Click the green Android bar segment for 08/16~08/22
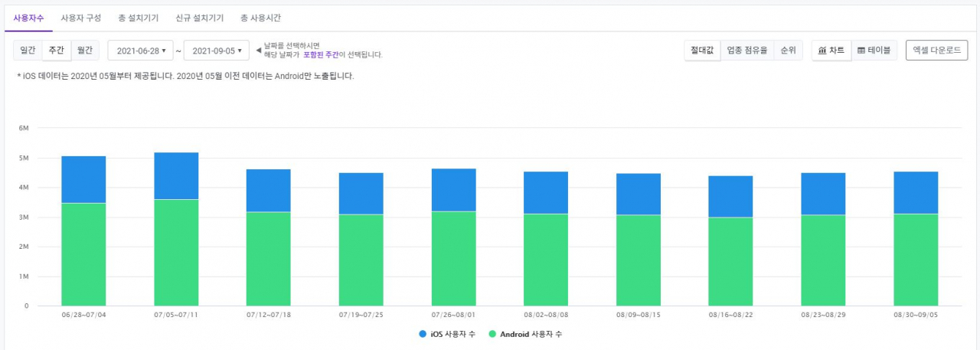This screenshot has height=350, width=980. [730, 262]
